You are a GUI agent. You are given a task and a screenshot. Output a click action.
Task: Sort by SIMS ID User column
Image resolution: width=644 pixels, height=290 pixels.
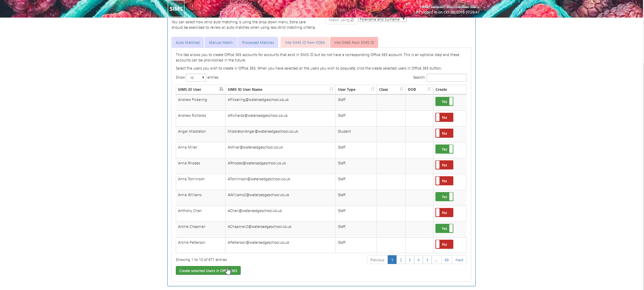coord(200,89)
